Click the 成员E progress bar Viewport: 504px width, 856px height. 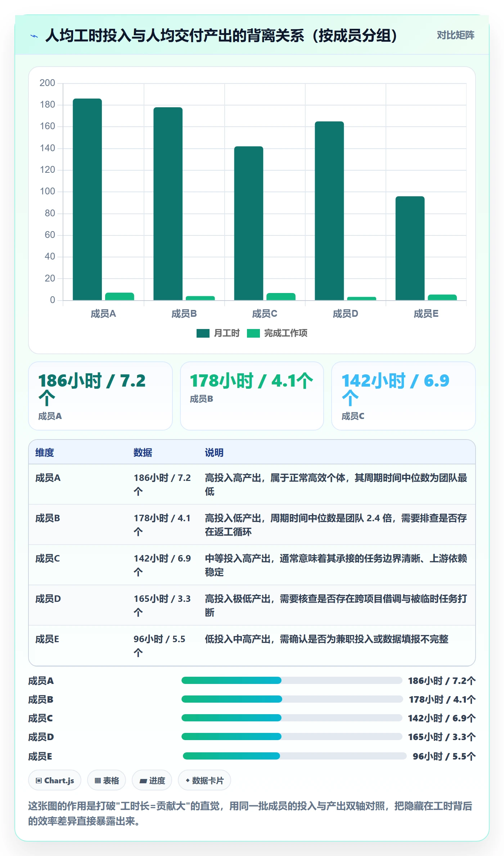tap(295, 756)
